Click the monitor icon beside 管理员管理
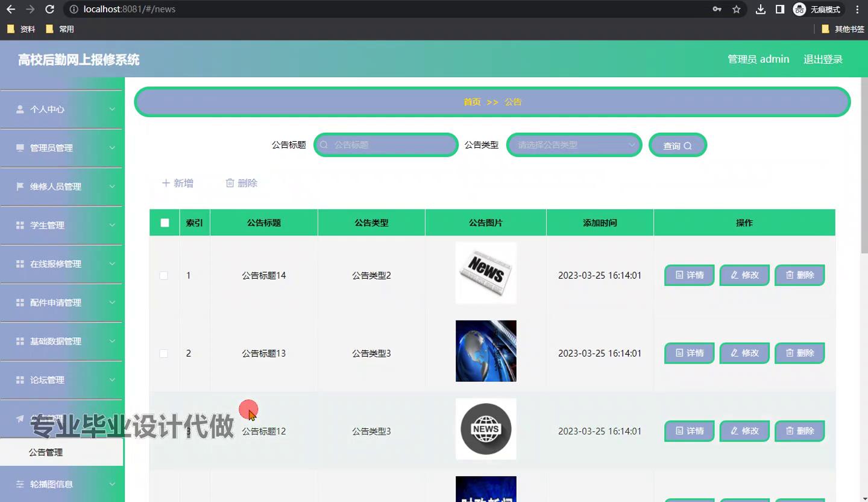Image resolution: width=868 pixels, height=502 pixels. point(20,148)
